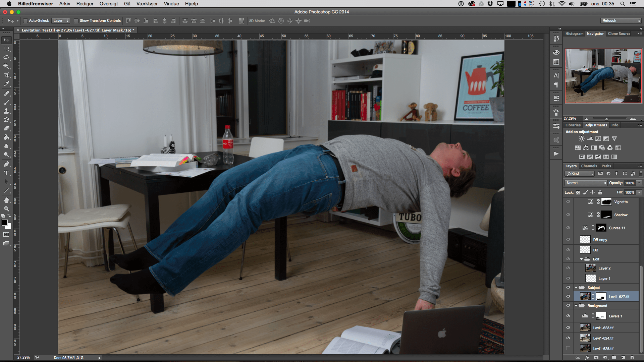Image resolution: width=644 pixels, height=362 pixels.
Task: Select the Eyedropper tool
Action: click(6, 84)
